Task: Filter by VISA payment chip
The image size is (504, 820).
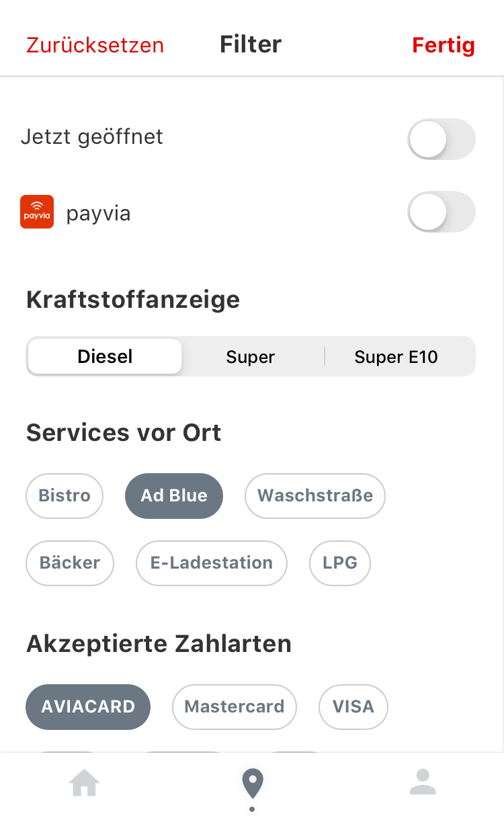Action: tap(353, 707)
